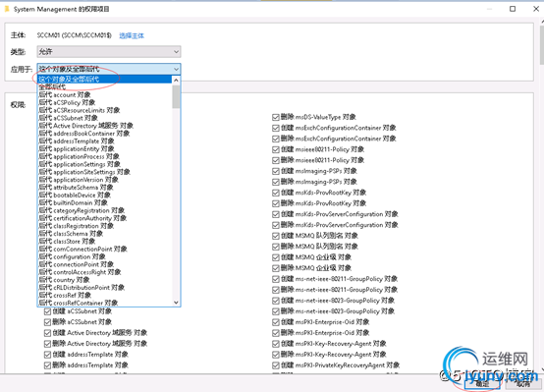This screenshot has width=544, height=392.
Task: Select 后代 classStore 对象 option
Action: coord(104,241)
